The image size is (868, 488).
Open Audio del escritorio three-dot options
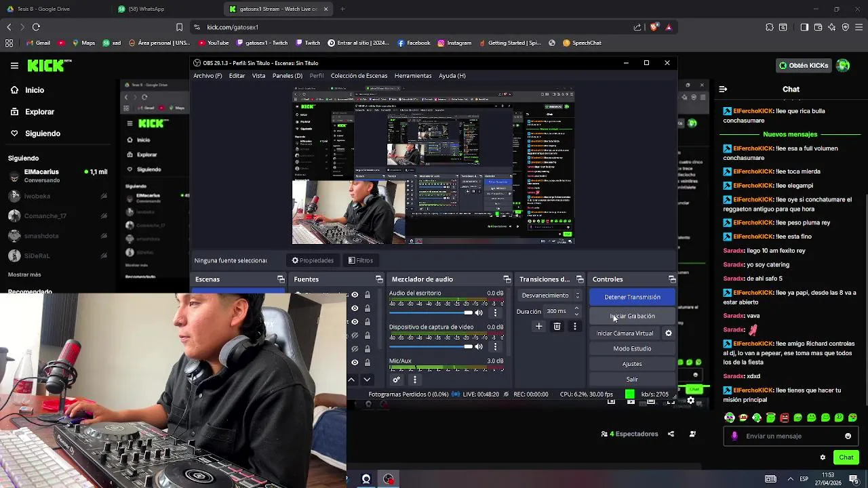pyautogui.click(x=495, y=312)
